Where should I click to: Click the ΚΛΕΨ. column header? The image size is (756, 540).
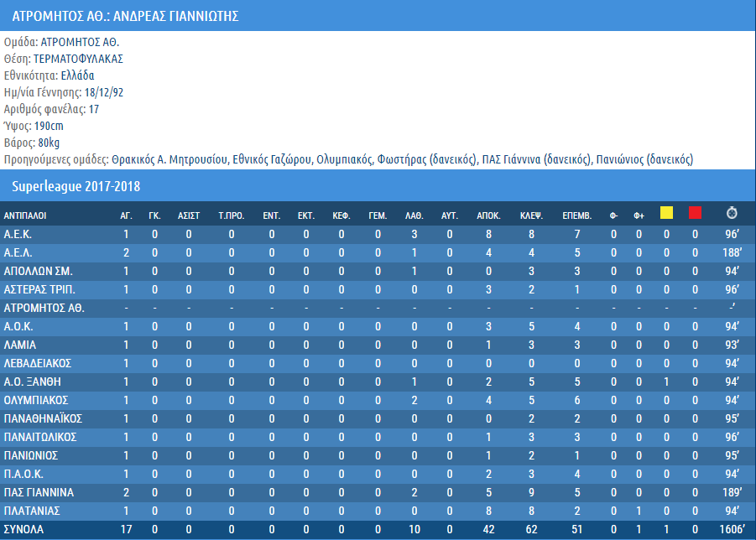click(x=531, y=215)
